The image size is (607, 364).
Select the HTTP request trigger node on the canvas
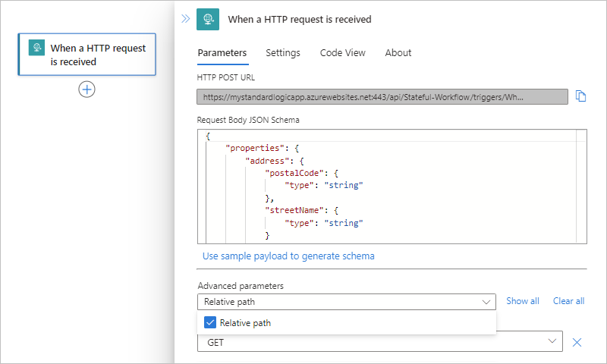point(86,55)
